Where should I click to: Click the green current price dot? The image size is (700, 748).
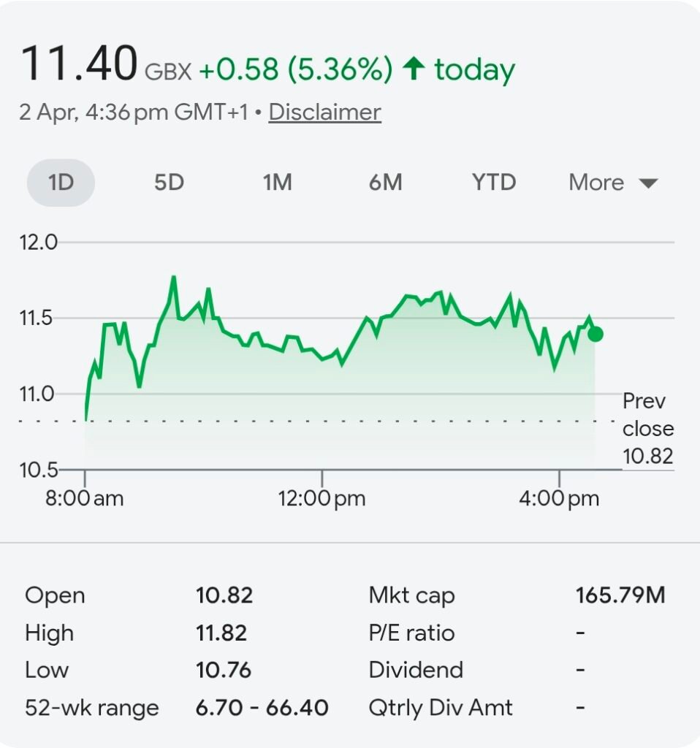tap(596, 334)
